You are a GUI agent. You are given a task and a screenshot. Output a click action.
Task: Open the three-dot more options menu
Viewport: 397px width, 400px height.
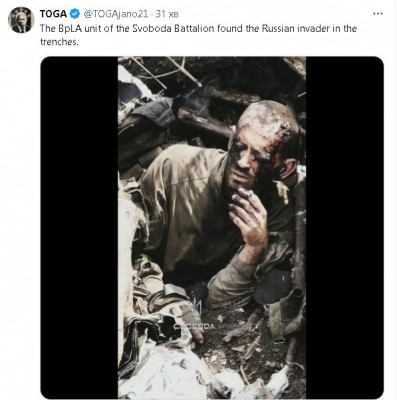click(378, 14)
